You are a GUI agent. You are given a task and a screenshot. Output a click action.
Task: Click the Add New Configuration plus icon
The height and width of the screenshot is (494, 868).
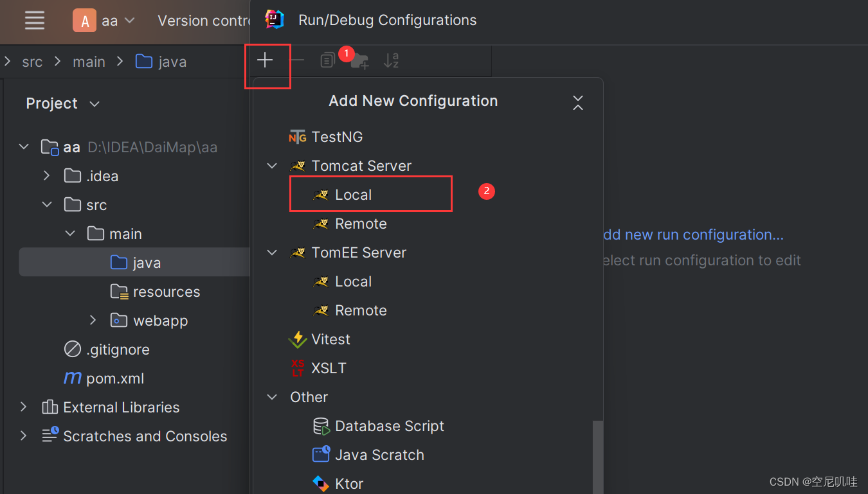(x=265, y=60)
